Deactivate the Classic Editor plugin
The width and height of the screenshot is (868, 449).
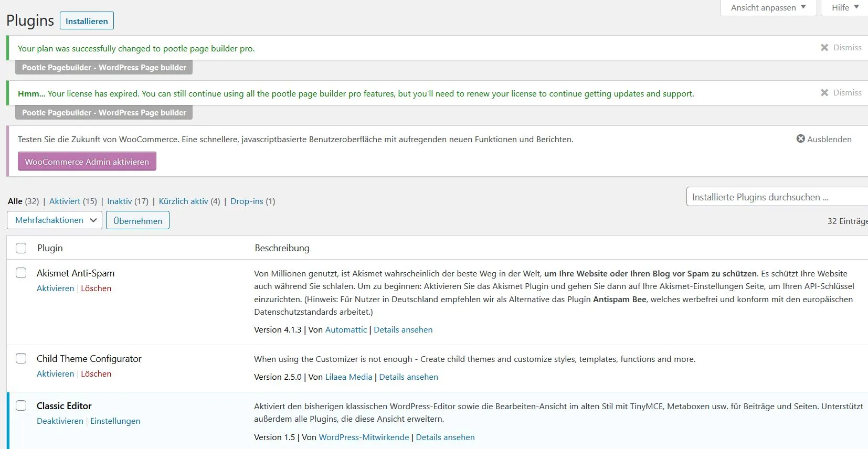coord(60,421)
